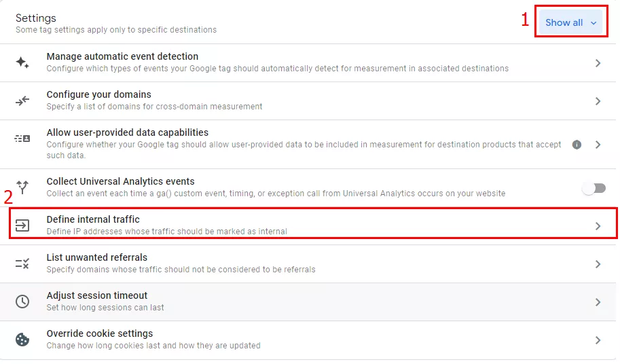Open Configure your domains via right chevron

[598, 101]
